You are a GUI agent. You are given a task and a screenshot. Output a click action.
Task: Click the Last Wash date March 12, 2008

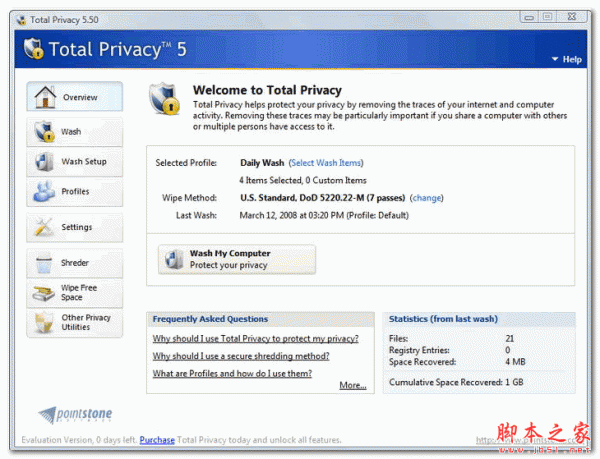[324, 215]
